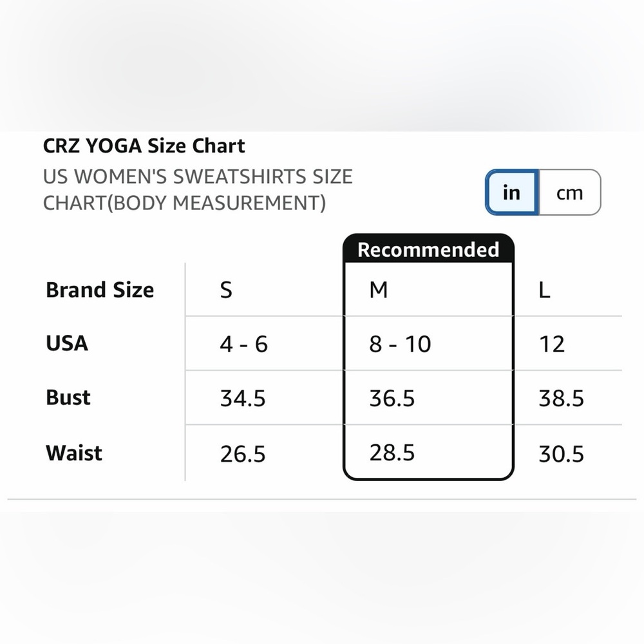Viewport: 644px width, 644px height.
Task: Click the Bust row label
Action: coord(68,397)
